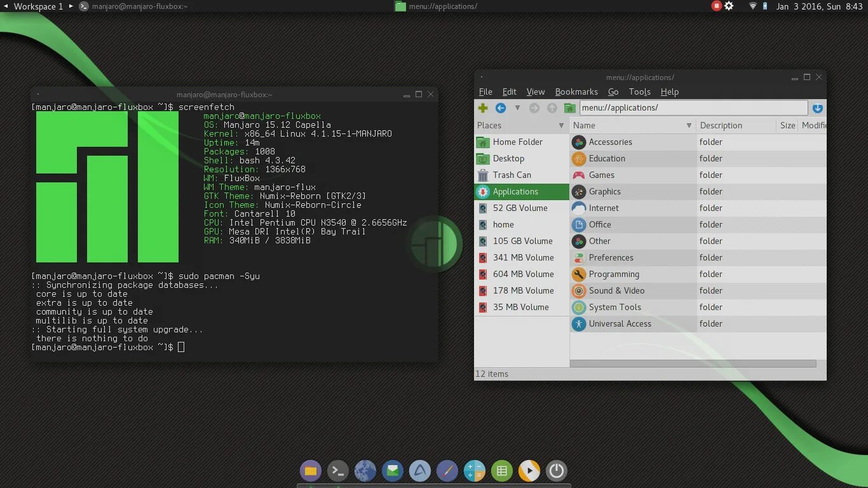Click the Education folder icon

point(578,158)
